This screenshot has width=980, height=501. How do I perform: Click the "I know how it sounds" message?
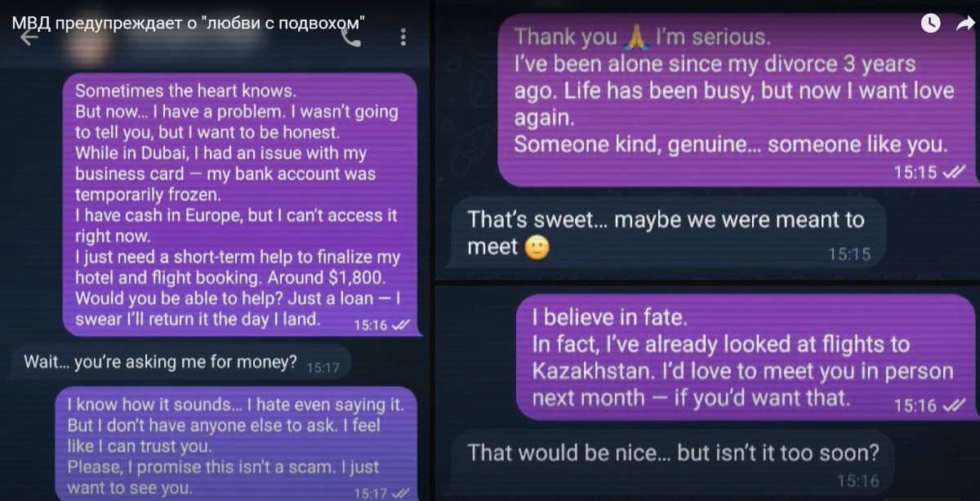point(236,444)
